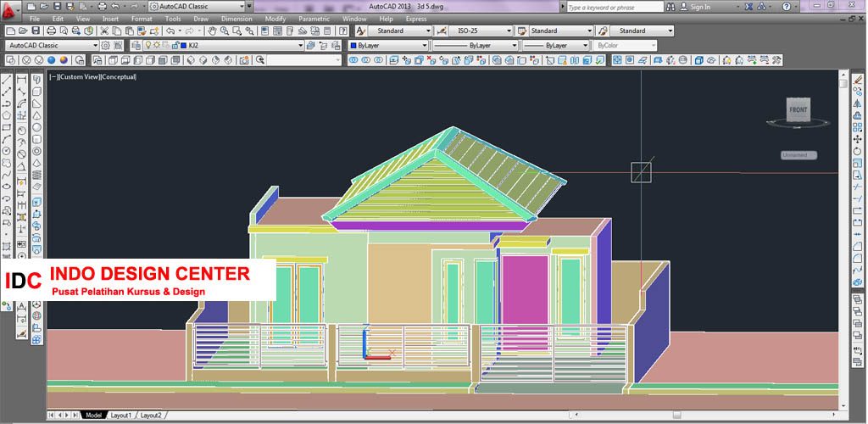Click the blue color swatch next to KJ2

183,46
